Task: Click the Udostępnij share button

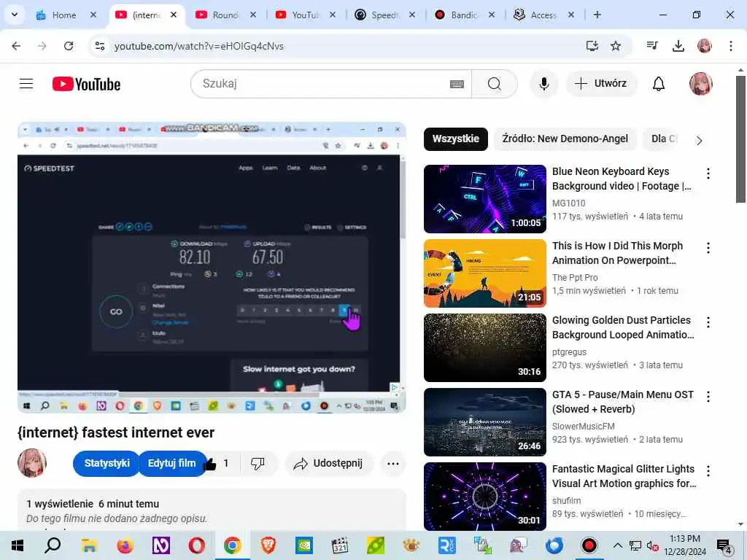Action: pyautogui.click(x=330, y=463)
